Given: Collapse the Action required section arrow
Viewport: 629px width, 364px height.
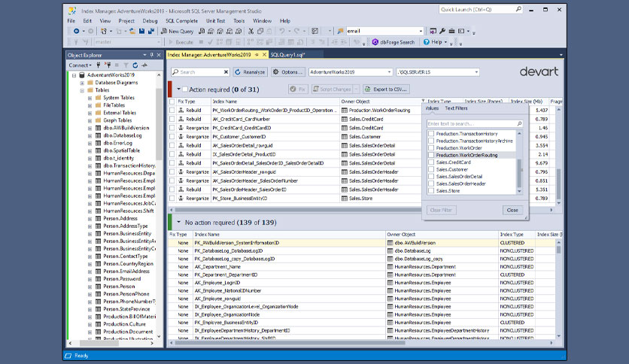Looking at the screenshot, I should tap(178, 89).
